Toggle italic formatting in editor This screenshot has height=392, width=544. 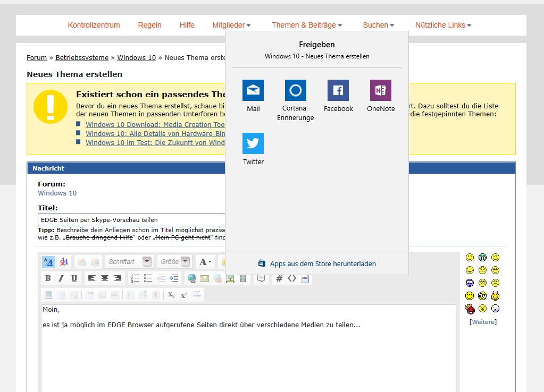61,278
